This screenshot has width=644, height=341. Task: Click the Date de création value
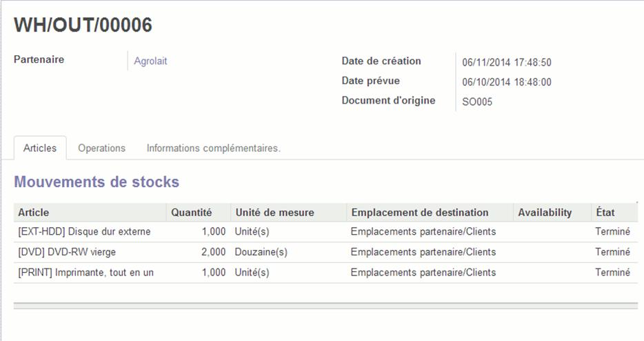pyautogui.click(x=506, y=62)
